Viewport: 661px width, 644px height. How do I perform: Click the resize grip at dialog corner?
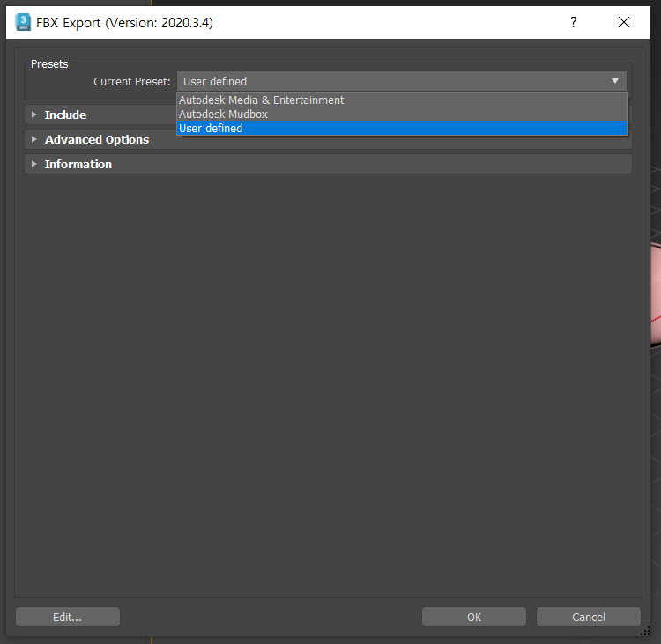pos(645,631)
